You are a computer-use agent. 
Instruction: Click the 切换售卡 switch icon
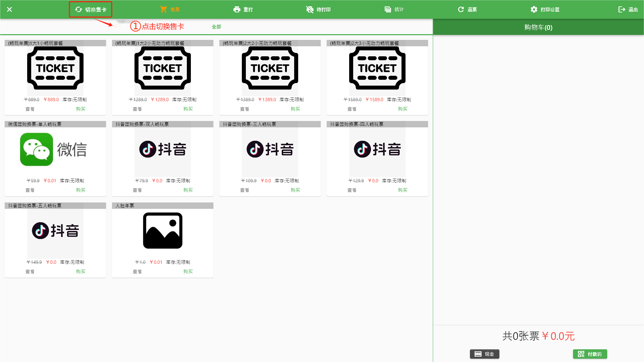pos(78,9)
